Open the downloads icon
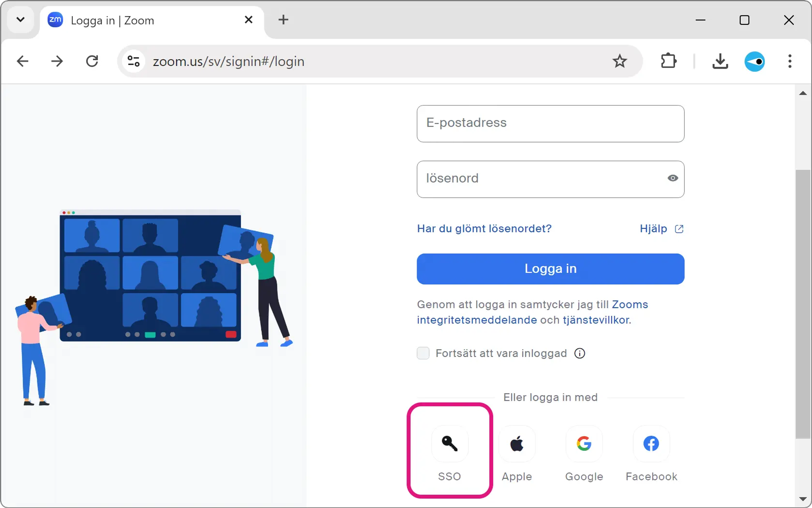 [720, 61]
